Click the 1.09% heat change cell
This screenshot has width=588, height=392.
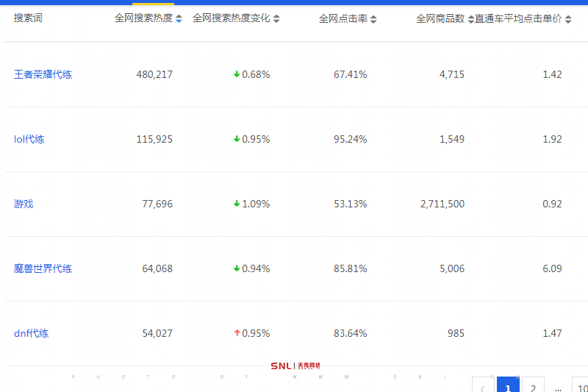coord(251,204)
